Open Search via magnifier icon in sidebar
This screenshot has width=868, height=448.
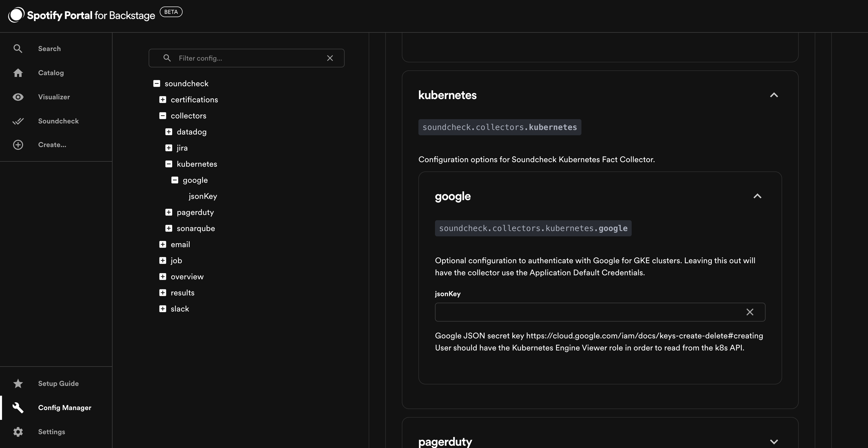(x=18, y=49)
